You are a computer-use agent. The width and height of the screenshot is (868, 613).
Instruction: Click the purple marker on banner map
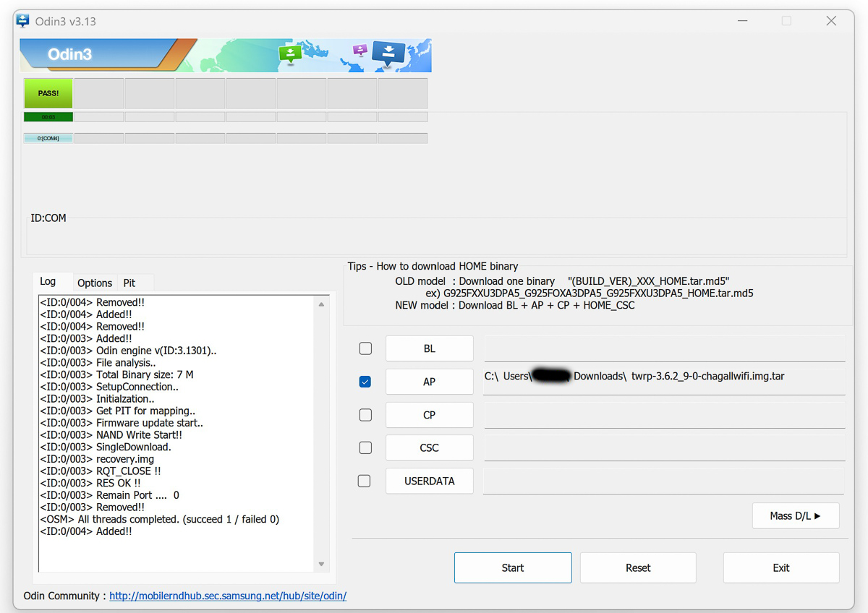[x=359, y=50]
